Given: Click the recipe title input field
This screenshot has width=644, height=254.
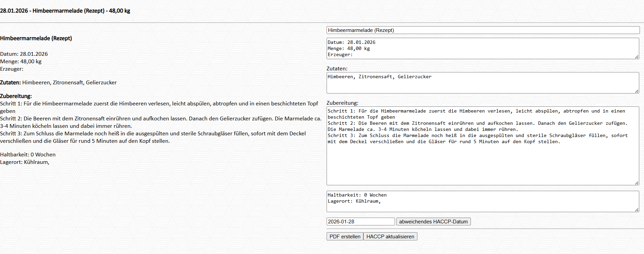Looking at the screenshot, I should 483,30.
